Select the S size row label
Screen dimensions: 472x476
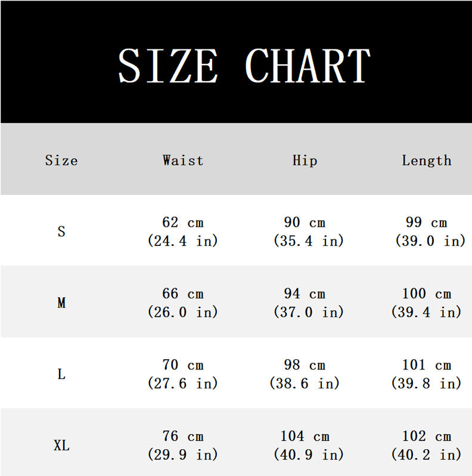[x=61, y=231]
